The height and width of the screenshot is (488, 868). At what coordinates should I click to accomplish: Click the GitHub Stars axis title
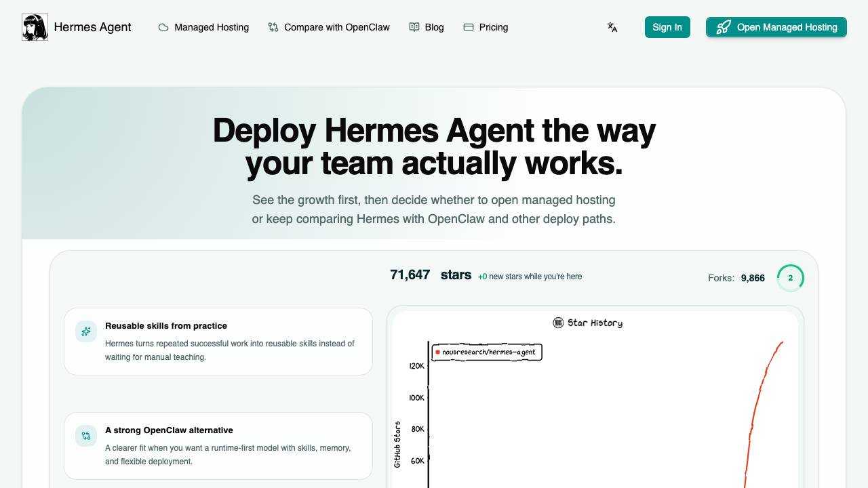point(397,445)
